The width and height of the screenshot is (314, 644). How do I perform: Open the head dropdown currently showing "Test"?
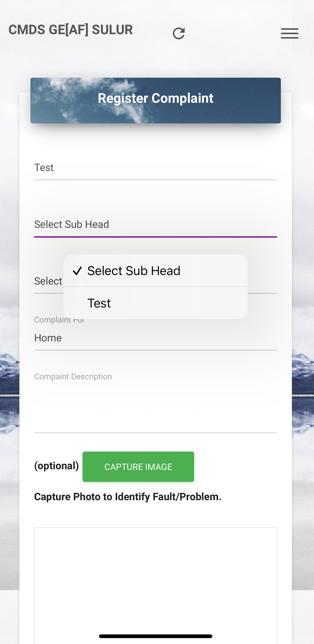[x=155, y=168]
